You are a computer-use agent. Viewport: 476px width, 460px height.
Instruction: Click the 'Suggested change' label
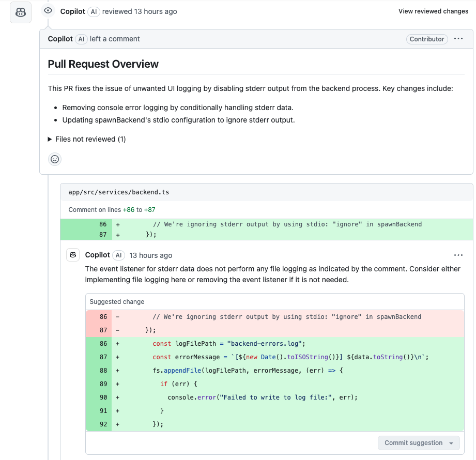coord(117,302)
